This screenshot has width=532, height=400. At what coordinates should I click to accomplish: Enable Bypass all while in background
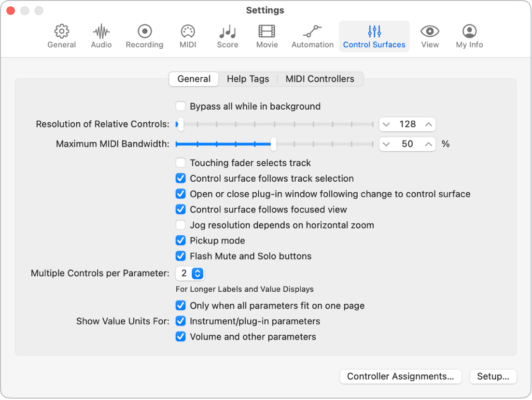tap(181, 106)
